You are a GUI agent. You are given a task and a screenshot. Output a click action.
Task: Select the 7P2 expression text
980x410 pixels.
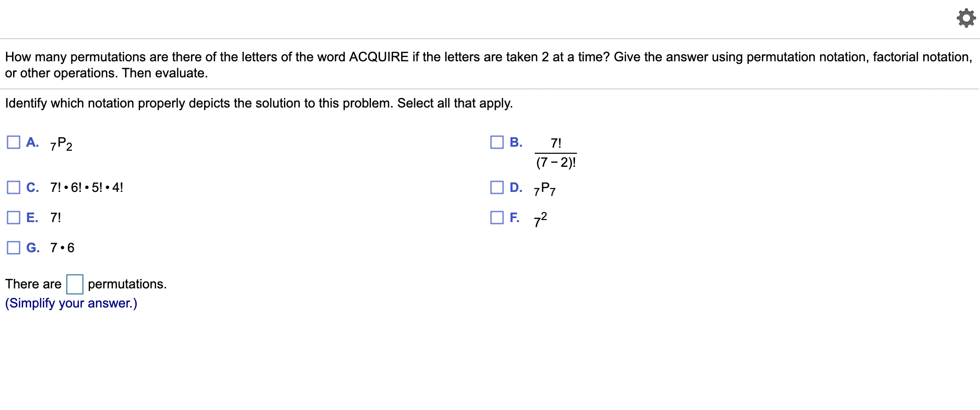point(60,144)
